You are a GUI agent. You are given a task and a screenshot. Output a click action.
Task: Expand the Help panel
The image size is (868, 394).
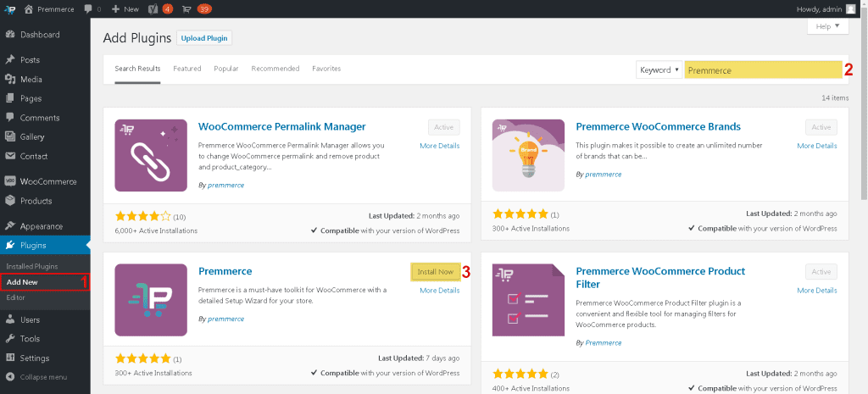(x=827, y=26)
